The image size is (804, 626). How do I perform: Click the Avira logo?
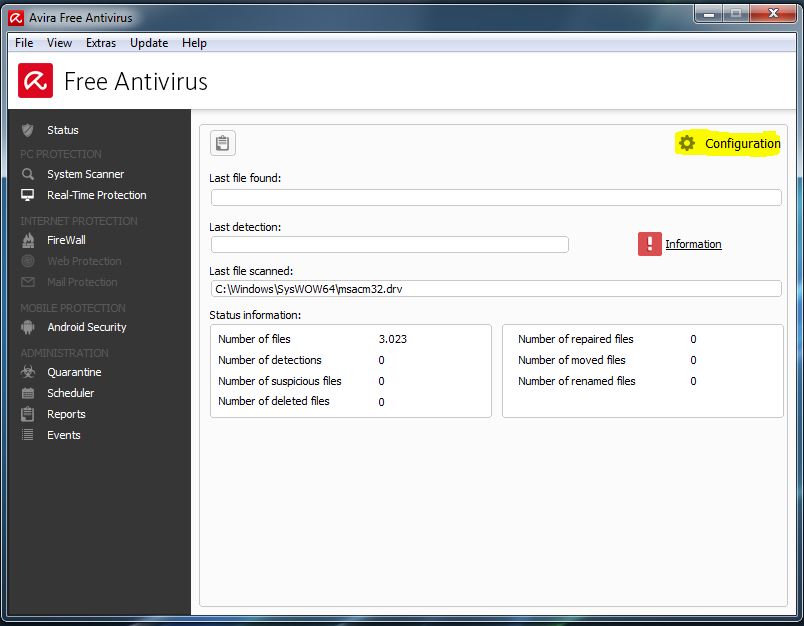click(x=33, y=80)
